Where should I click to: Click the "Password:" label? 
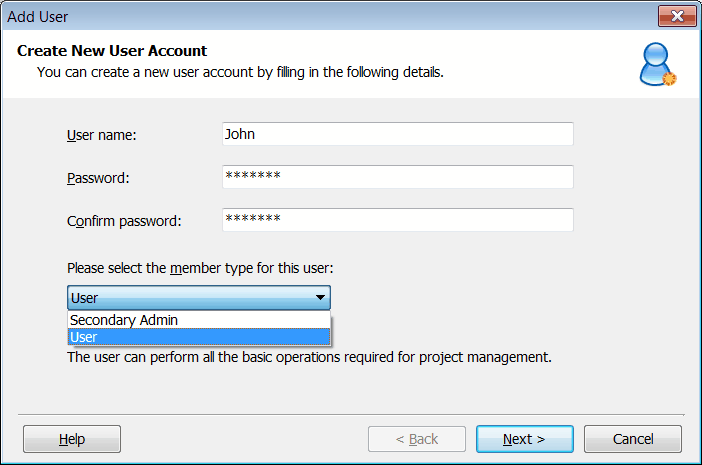99,178
